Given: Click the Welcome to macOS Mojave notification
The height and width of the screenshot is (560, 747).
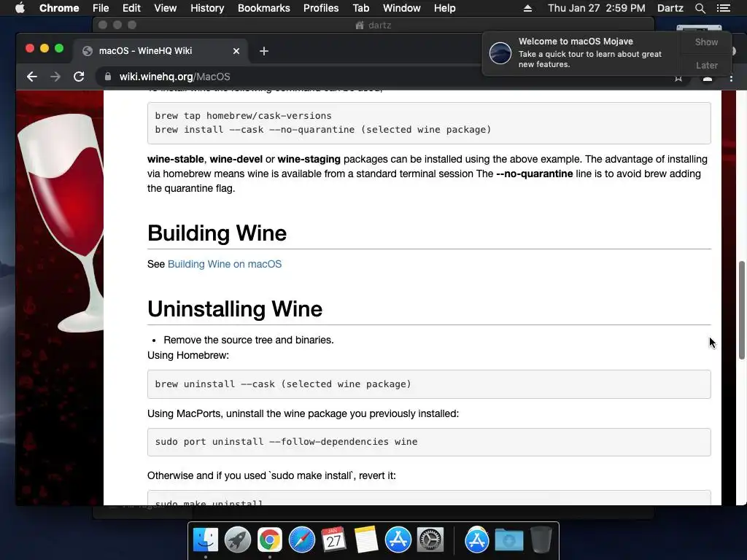Looking at the screenshot, I should tap(581, 52).
